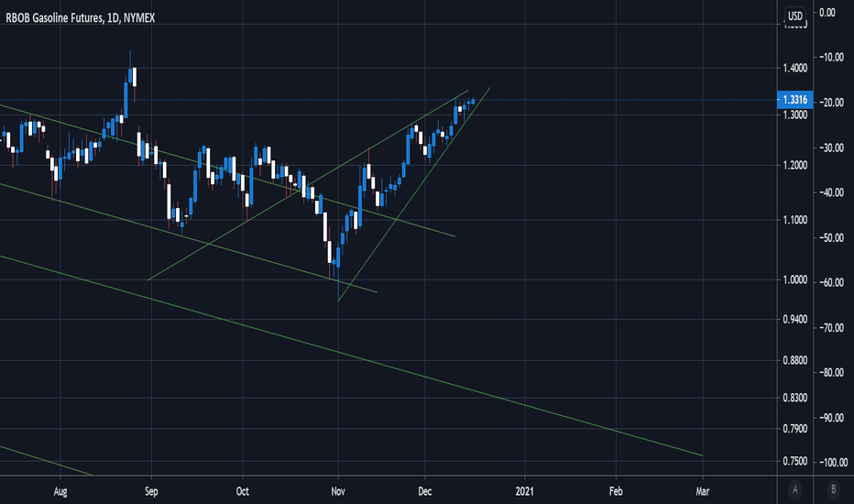Click the Mar label on the time axis

pos(703,491)
